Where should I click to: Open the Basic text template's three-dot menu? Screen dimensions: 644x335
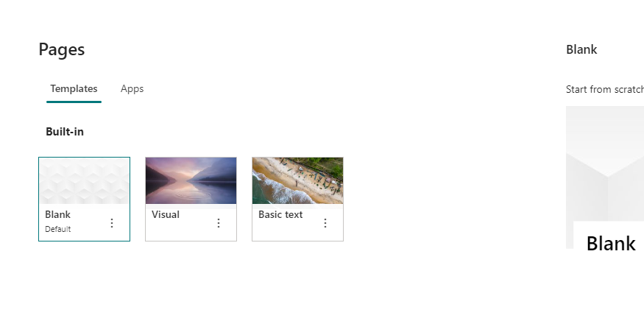[x=325, y=223]
